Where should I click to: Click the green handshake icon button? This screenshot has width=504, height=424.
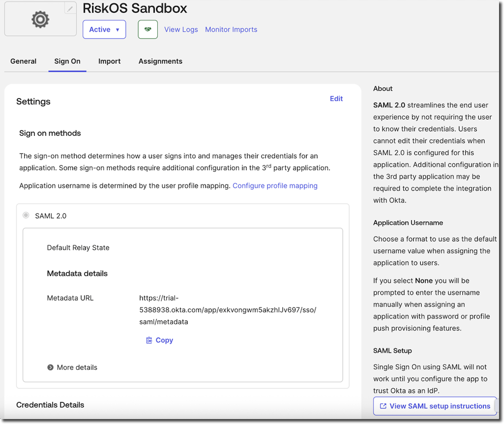tap(147, 29)
